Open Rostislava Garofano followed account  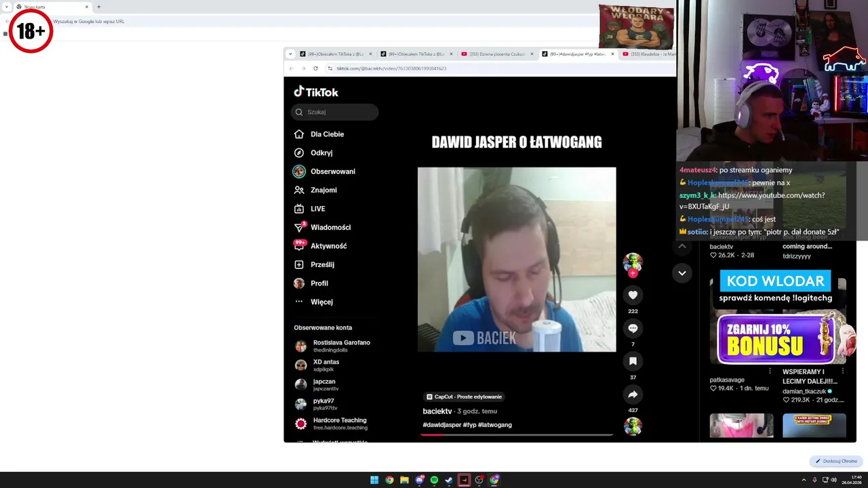pyautogui.click(x=332, y=346)
